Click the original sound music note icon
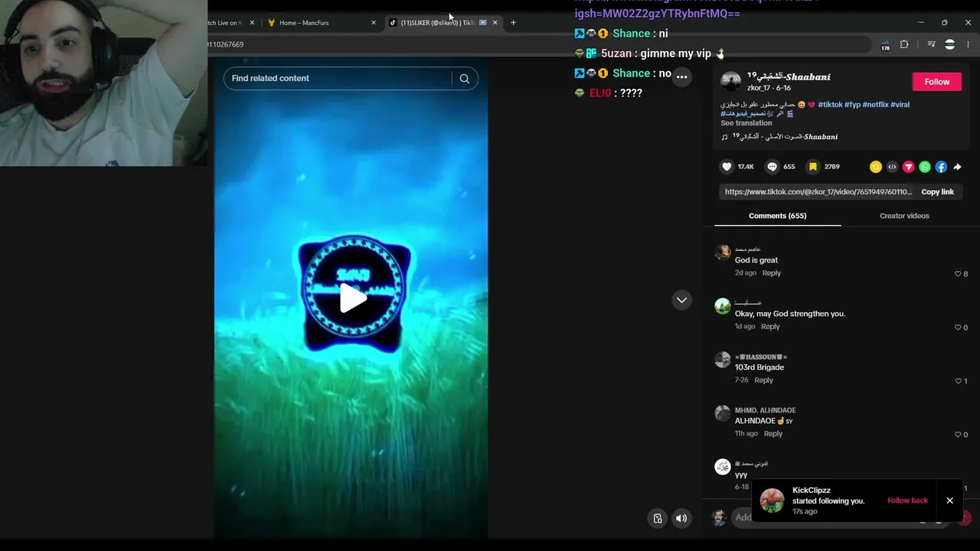 [725, 137]
